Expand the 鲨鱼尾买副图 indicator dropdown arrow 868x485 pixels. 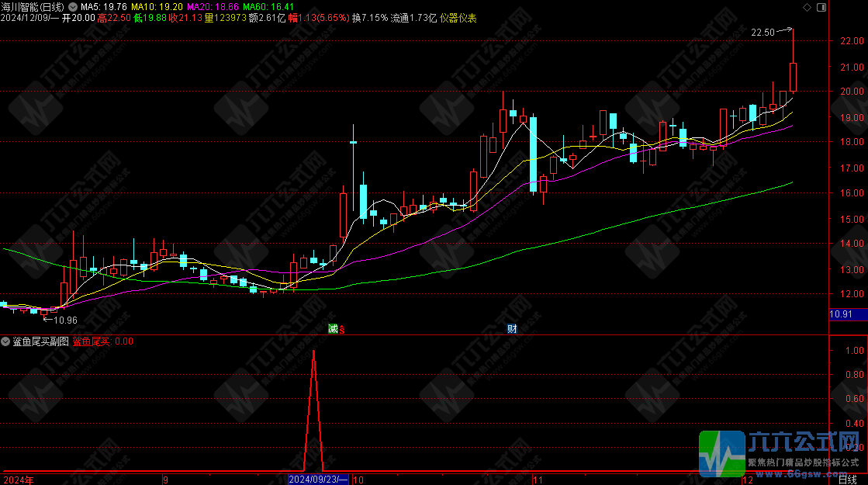(5, 341)
